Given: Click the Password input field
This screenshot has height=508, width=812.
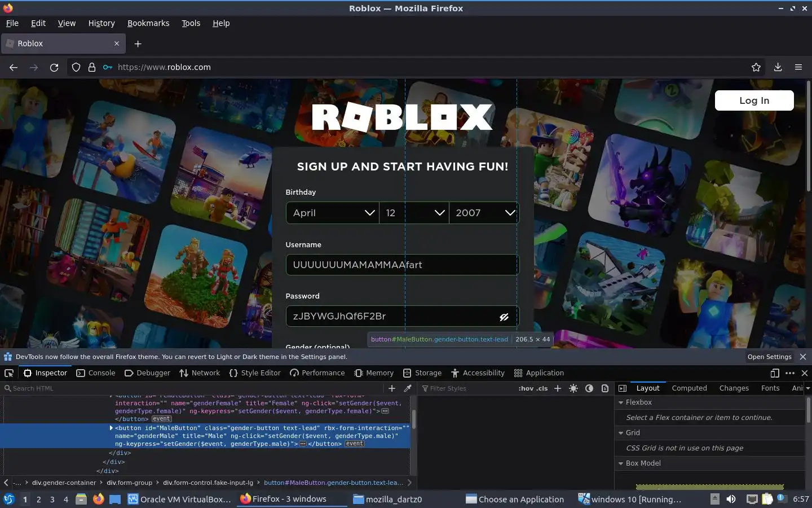Looking at the screenshot, I should [402, 317].
